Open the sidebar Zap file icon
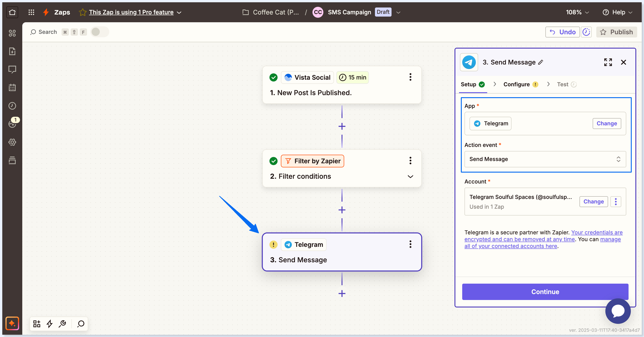Image resolution: width=644 pixels, height=337 pixels. coord(12,51)
